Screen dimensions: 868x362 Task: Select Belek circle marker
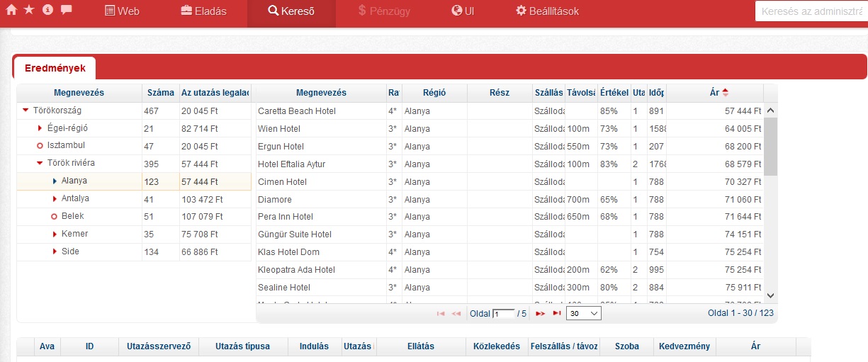click(x=55, y=217)
